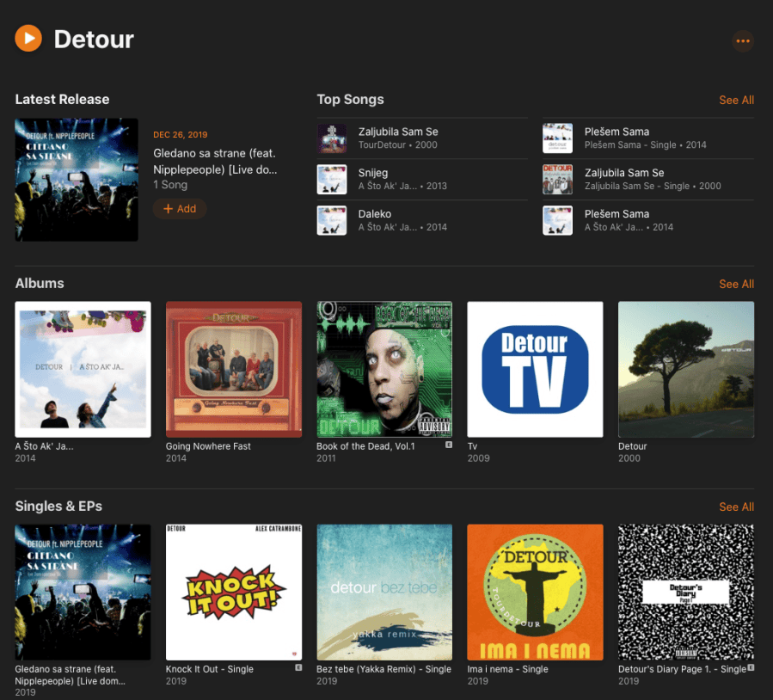
Task: Play Zaljubila Sam Se from TourDetour 2000
Action: tap(422, 138)
